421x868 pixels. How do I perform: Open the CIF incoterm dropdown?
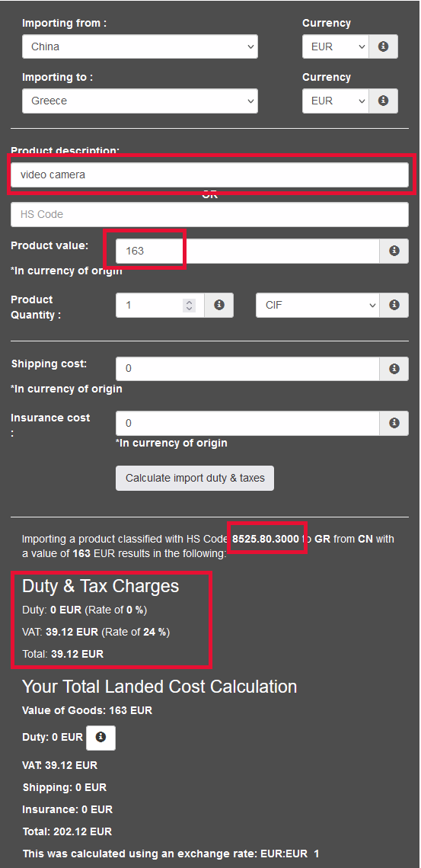tap(317, 305)
